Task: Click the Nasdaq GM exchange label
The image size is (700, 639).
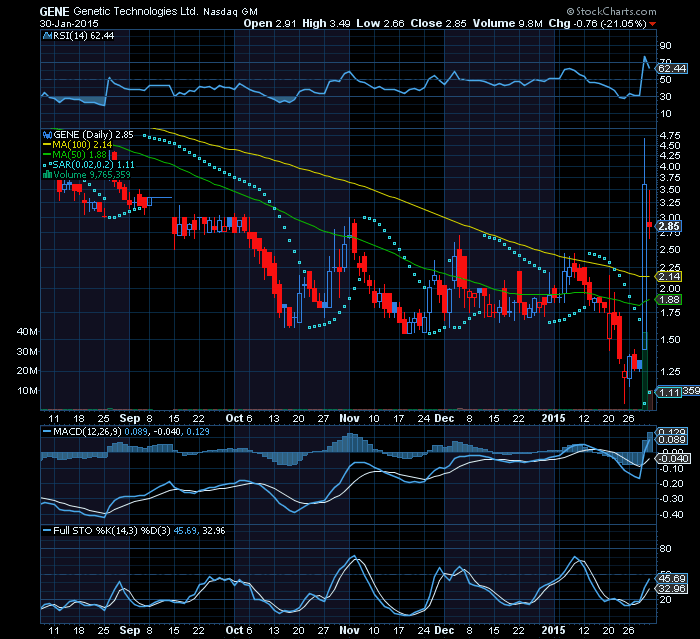Action: point(230,12)
